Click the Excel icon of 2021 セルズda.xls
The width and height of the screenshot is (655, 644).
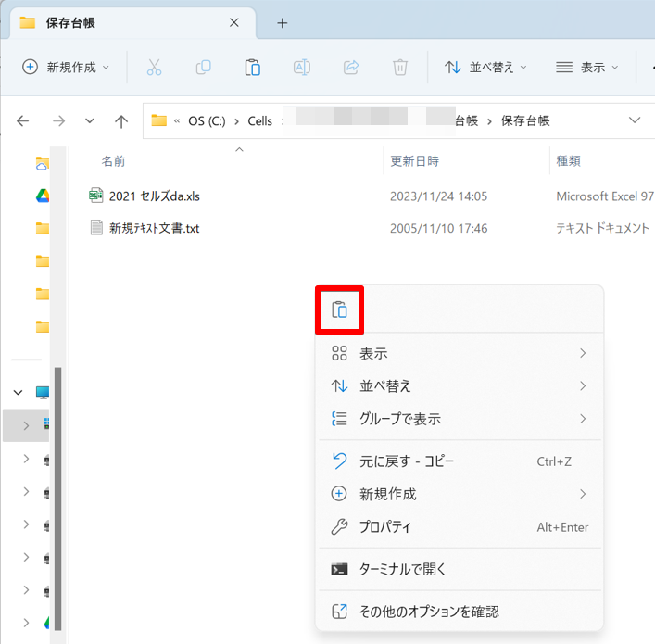point(96,196)
